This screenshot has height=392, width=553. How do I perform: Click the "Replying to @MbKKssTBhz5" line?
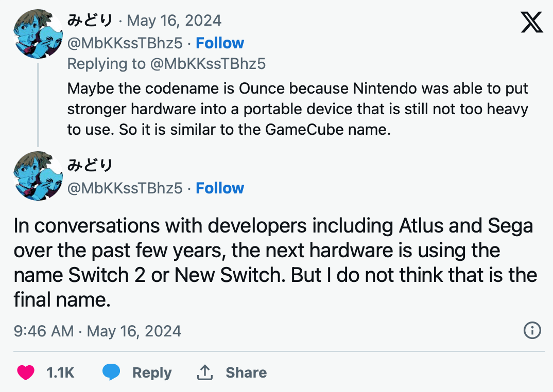coord(166,64)
